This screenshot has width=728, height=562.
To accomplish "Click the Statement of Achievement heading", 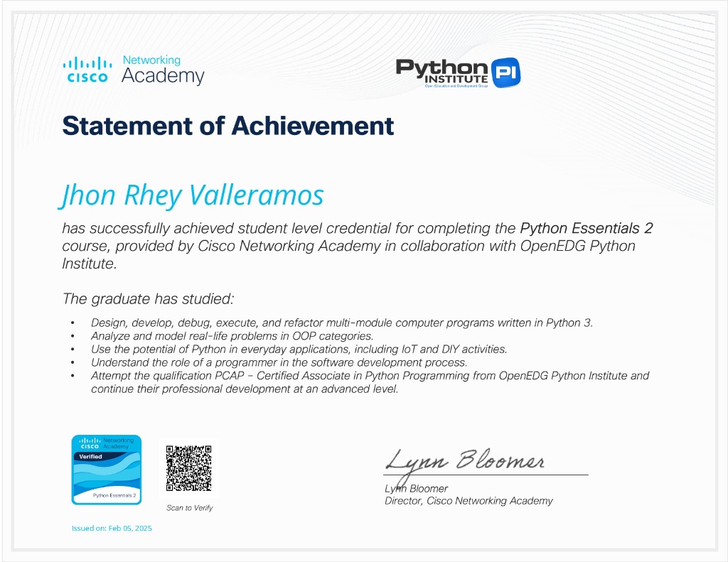I will [228, 126].
